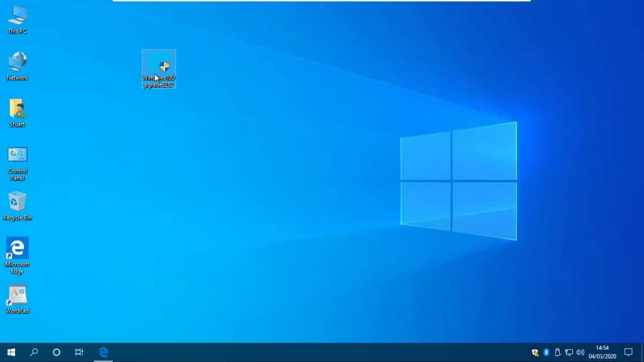Select the This PC desktop icon

[17, 20]
